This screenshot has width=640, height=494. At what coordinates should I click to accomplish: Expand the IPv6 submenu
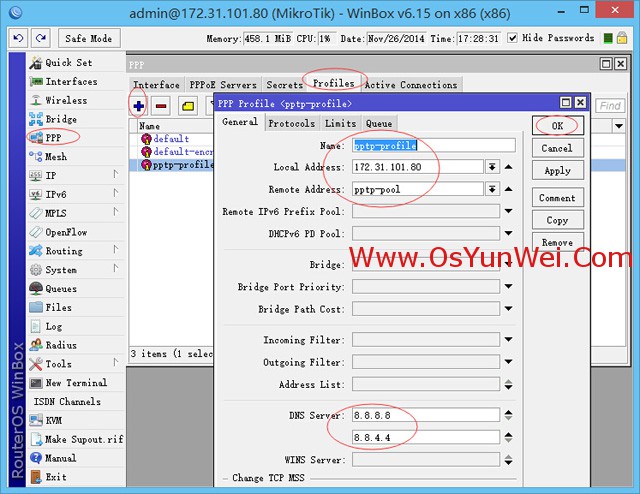pyautogui.click(x=116, y=194)
